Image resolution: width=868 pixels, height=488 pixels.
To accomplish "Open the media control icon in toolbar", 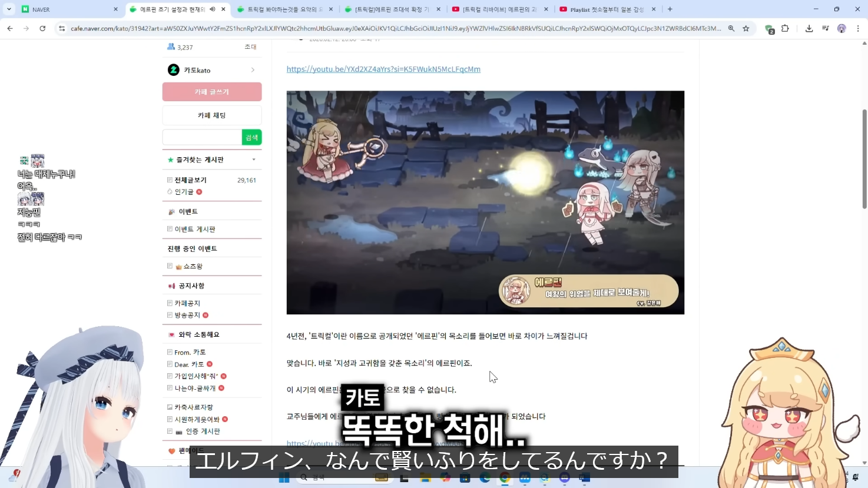I will click(825, 28).
